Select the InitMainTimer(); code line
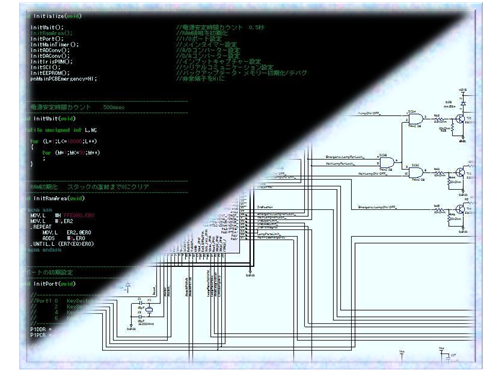This screenshot has height=388, width=501. [54, 44]
